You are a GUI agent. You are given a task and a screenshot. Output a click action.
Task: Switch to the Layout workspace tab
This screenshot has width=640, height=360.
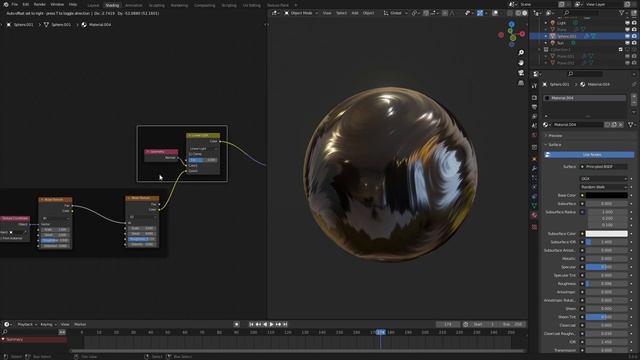pos(93,5)
